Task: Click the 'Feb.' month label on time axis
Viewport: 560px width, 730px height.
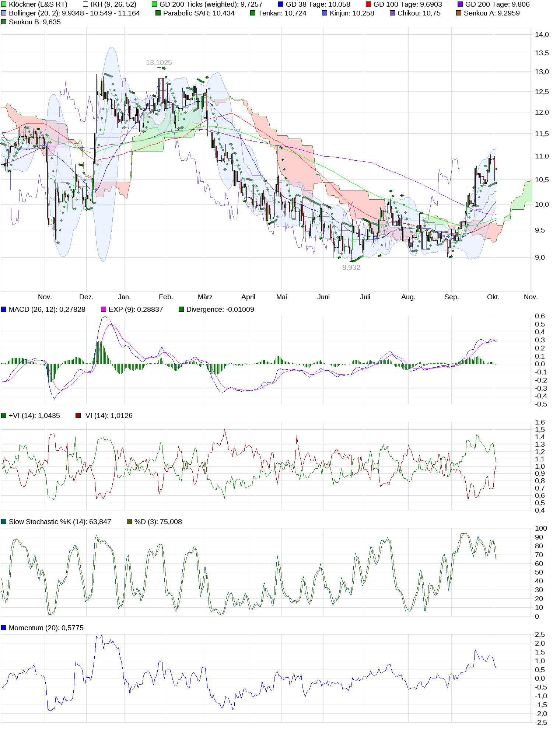Action: coord(166,297)
